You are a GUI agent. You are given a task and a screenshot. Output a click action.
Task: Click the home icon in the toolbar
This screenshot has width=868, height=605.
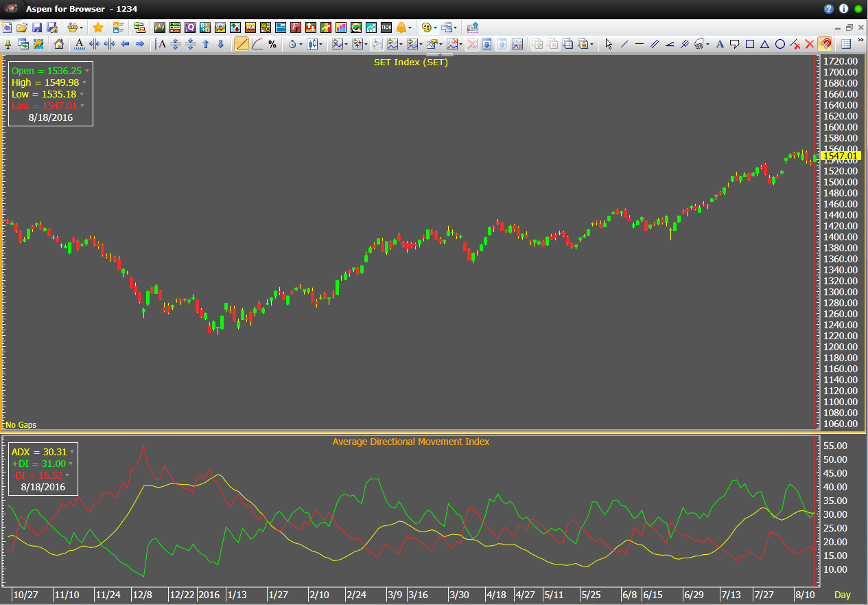(x=59, y=44)
